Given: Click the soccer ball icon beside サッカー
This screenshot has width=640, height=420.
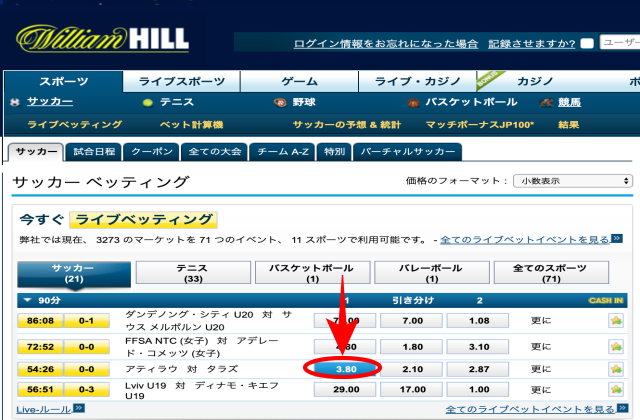Looking at the screenshot, I should tap(15, 103).
